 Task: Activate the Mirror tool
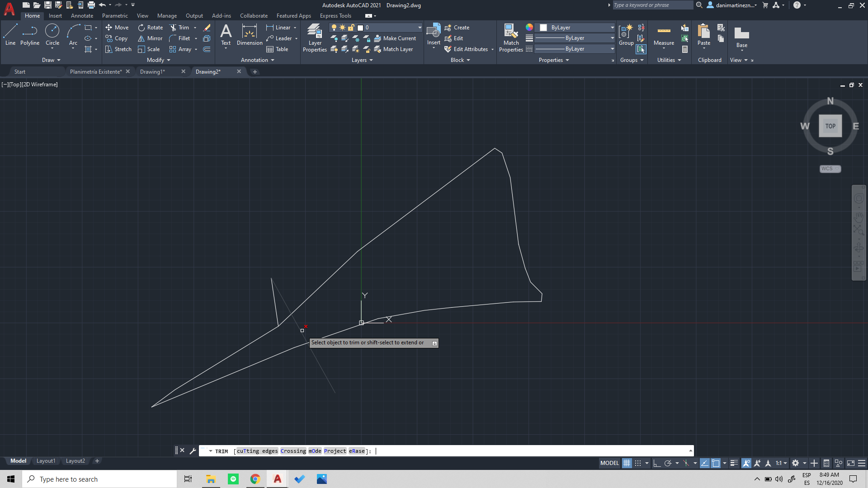(149, 38)
